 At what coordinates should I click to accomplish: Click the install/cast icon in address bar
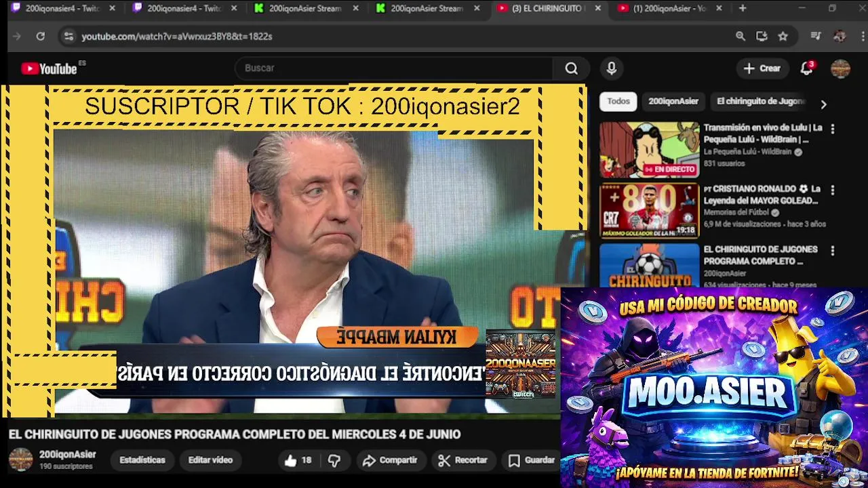pos(762,36)
